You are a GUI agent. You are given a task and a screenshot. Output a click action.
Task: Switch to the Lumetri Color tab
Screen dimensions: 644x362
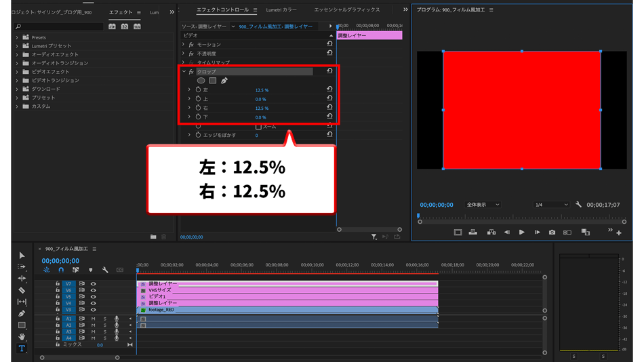[281, 10]
